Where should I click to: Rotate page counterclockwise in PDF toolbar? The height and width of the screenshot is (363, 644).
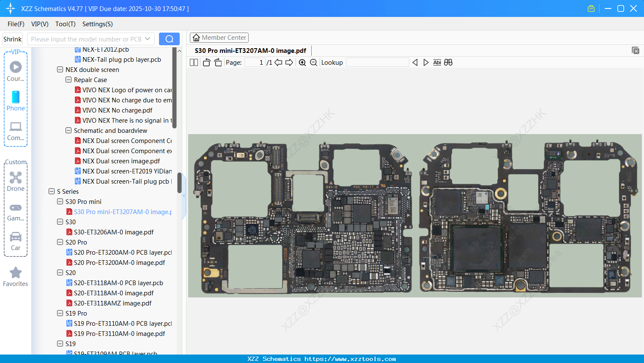206,63
